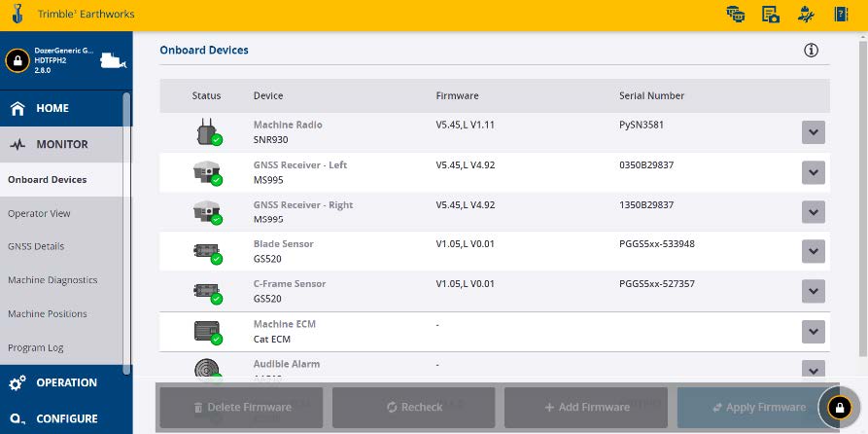Click serial number 0350B29837

(646, 164)
